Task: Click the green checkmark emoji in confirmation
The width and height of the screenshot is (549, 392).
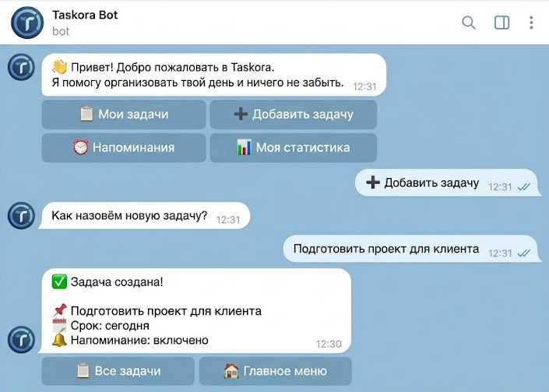Action: pyautogui.click(x=59, y=282)
